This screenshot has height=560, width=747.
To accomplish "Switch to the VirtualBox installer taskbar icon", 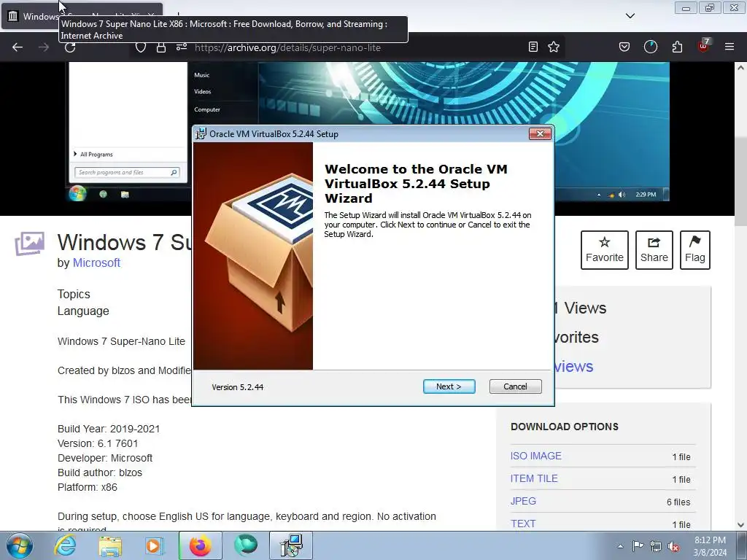I will (291, 545).
